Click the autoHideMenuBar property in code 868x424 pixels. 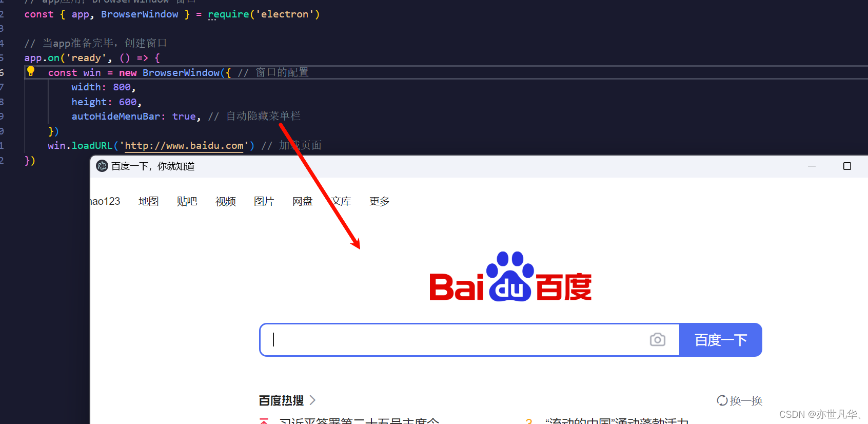[116, 117]
